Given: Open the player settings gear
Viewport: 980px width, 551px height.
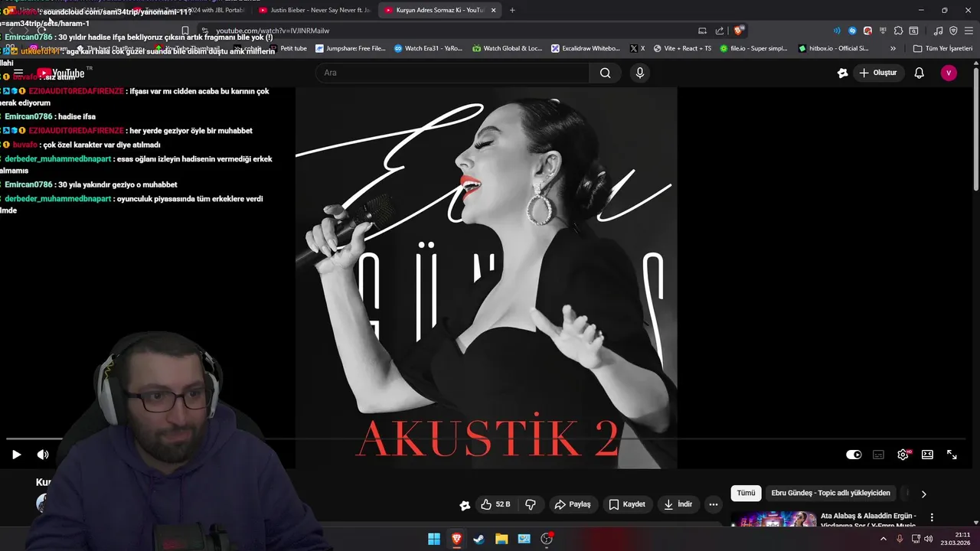Looking at the screenshot, I should [903, 455].
